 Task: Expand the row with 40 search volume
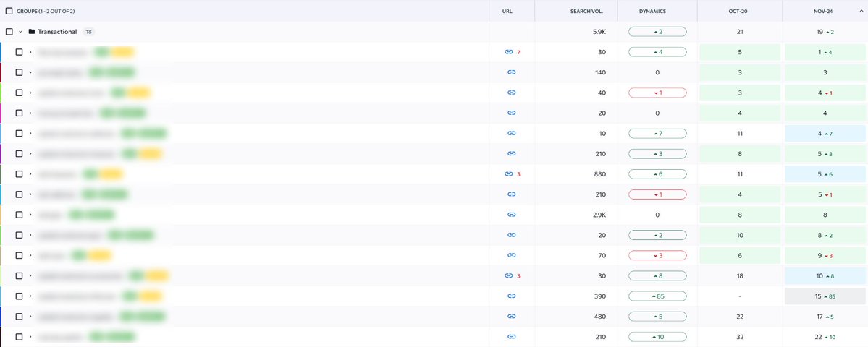pyautogui.click(x=30, y=93)
